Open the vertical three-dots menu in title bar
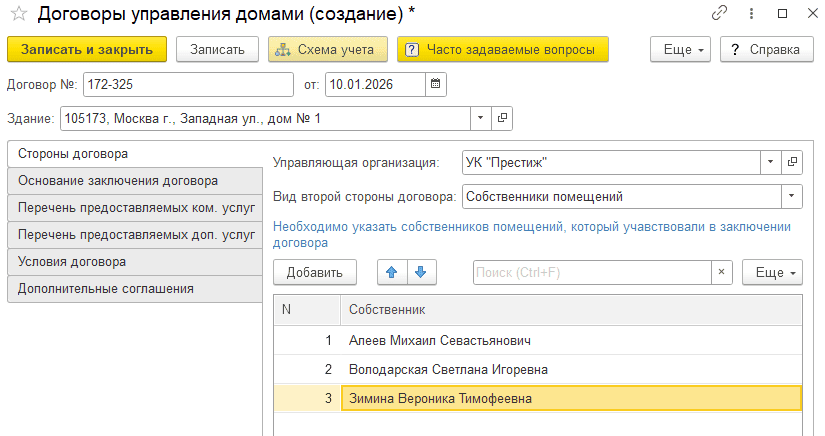Screen dimensions: 825x436 751,13
